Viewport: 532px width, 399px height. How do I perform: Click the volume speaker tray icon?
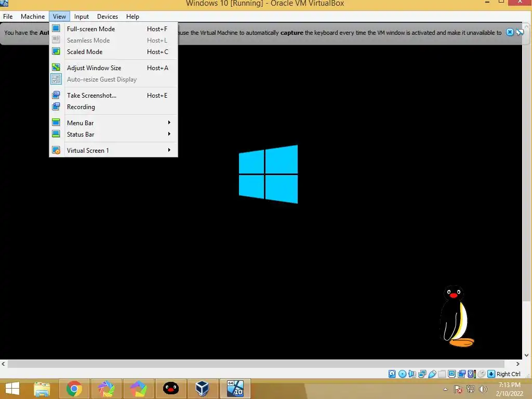[483, 389]
